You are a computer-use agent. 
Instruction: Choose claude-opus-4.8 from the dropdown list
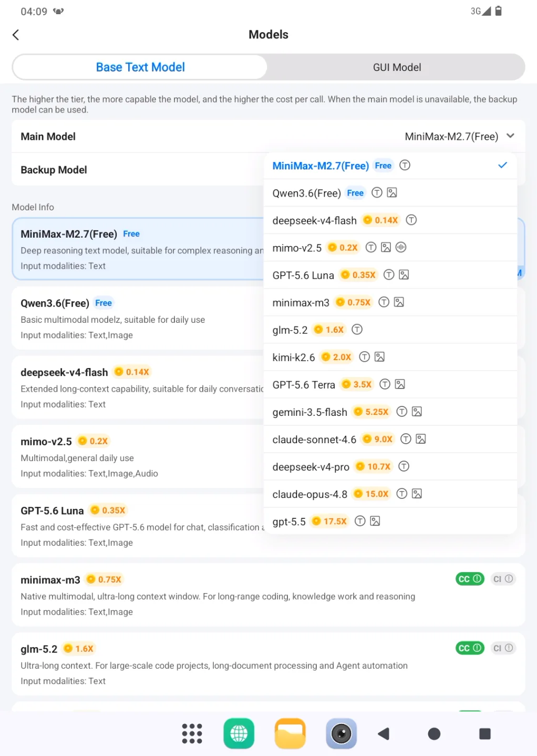point(390,494)
